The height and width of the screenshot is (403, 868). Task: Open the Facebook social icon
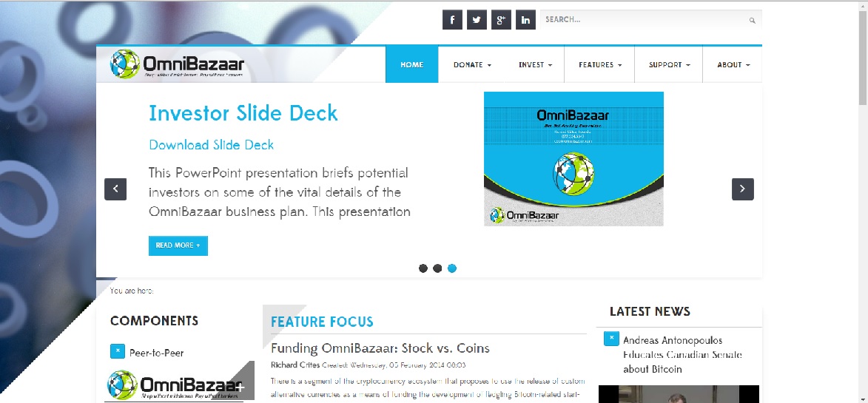(x=452, y=20)
